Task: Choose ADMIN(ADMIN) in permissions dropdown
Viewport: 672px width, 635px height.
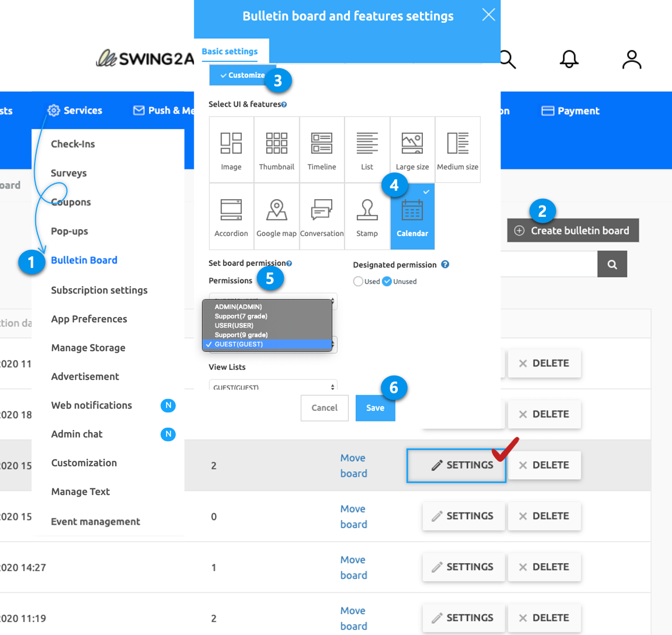Action: click(238, 307)
